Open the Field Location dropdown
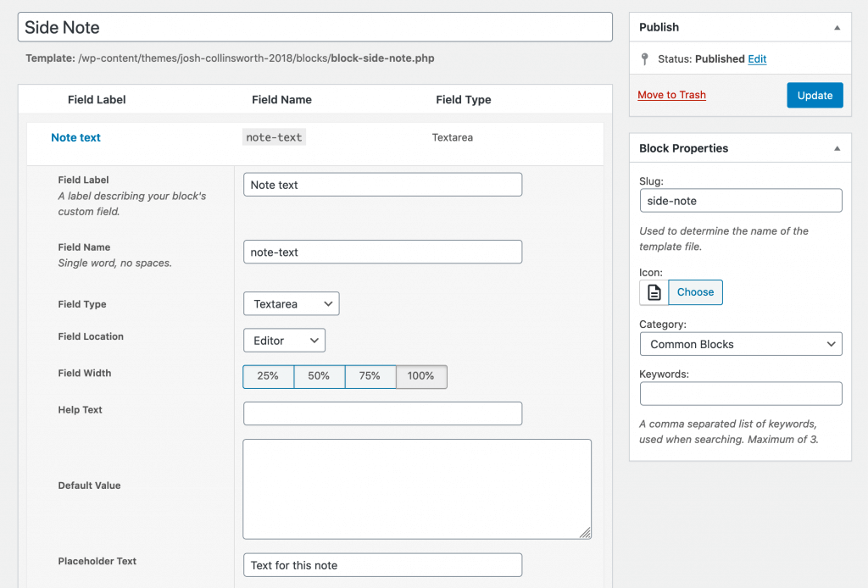Screen dimensions: 868x588 (x=284, y=341)
